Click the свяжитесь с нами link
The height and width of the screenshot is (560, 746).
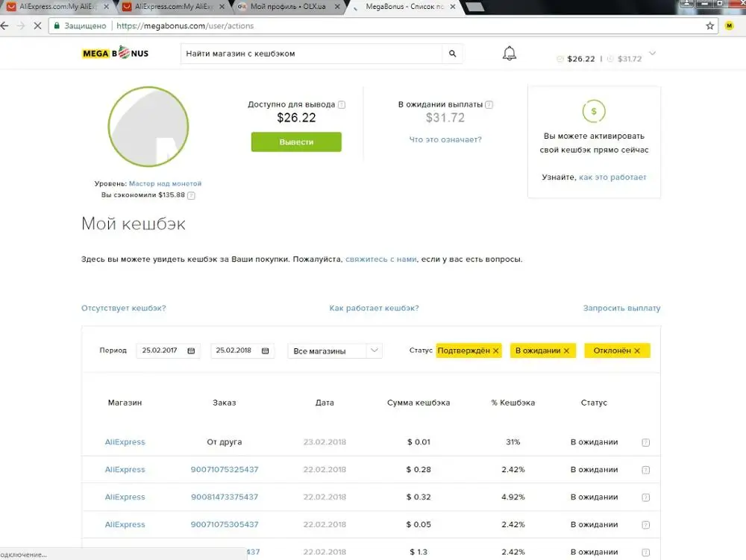click(380, 259)
